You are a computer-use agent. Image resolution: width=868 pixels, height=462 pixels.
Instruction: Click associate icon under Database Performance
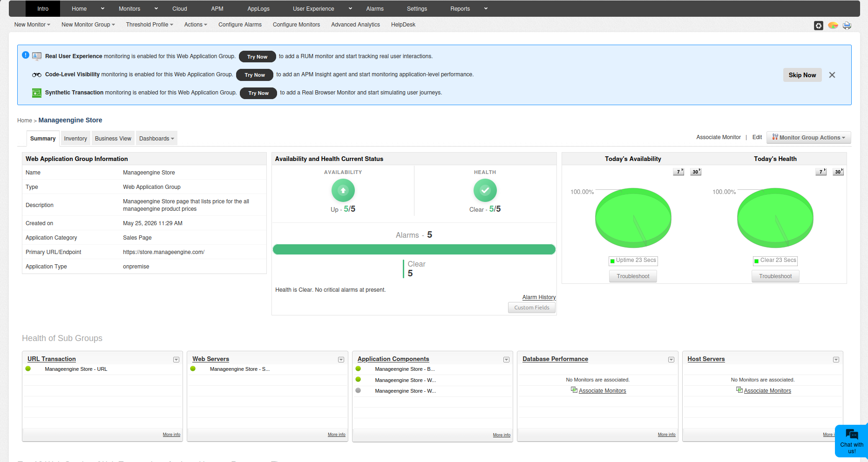[x=574, y=390]
